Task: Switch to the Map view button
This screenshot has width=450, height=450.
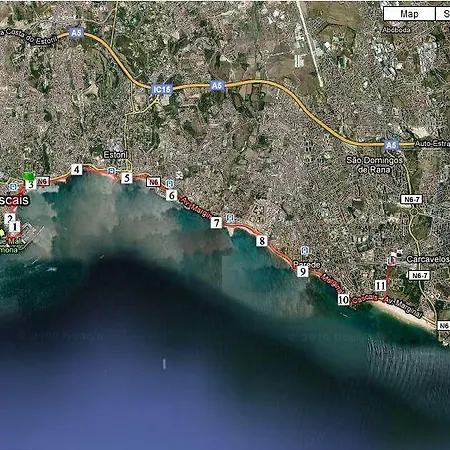Action: coord(409,14)
